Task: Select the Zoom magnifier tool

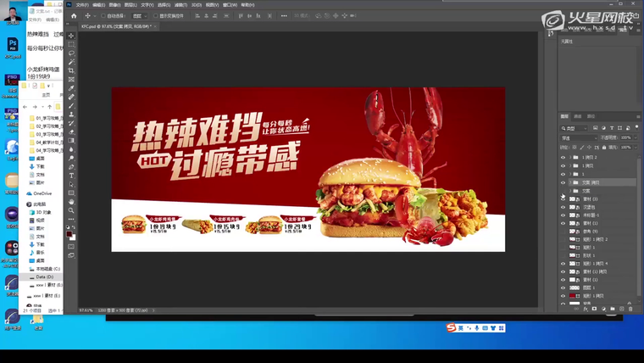Action: (x=72, y=210)
